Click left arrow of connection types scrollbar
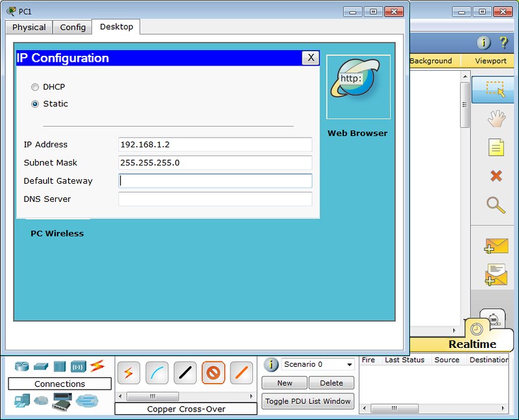 pyautogui.click(x=120, y=396)
